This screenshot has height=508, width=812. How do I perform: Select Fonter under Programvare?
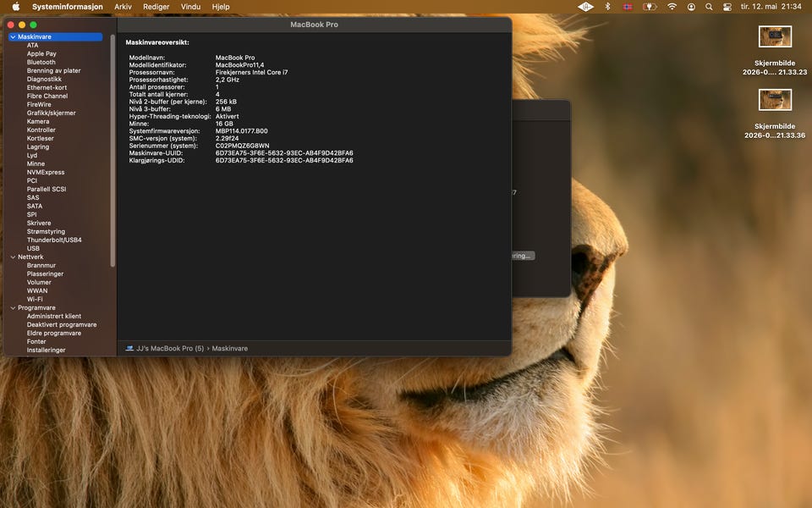36,341
